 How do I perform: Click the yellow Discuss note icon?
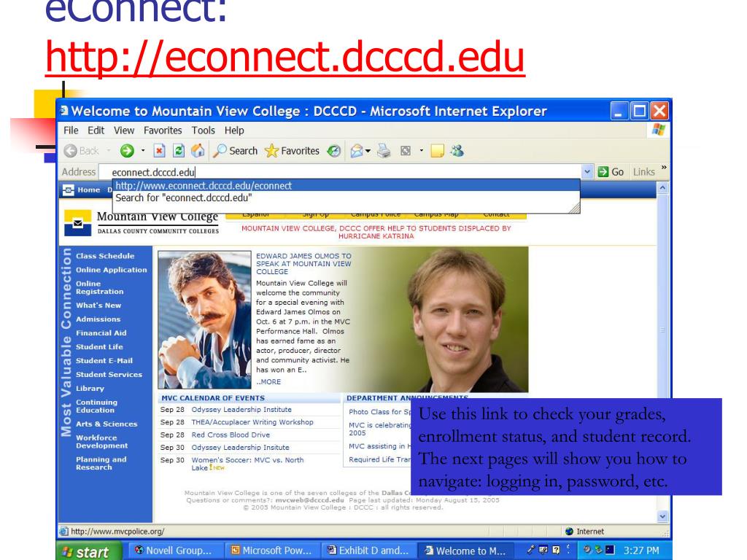[438, 151]
